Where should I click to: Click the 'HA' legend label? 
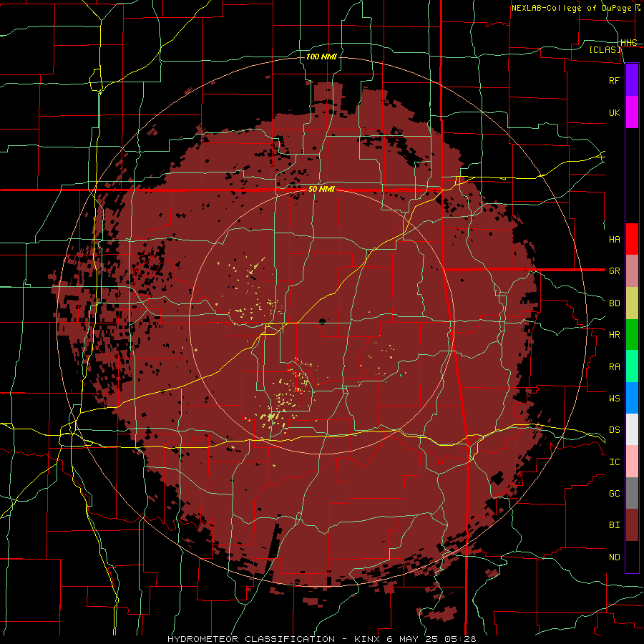(x=615, y=240)
